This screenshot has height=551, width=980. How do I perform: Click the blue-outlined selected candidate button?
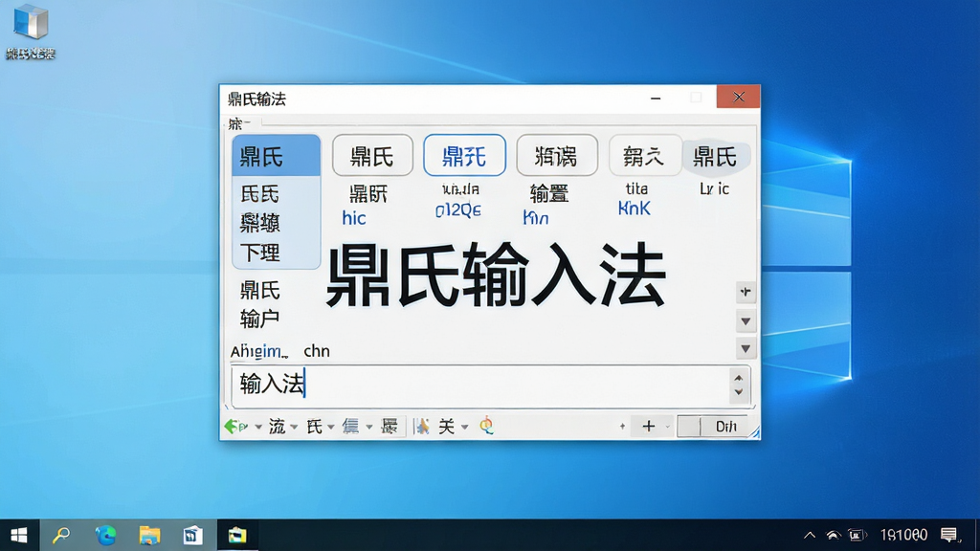point(464,156)
